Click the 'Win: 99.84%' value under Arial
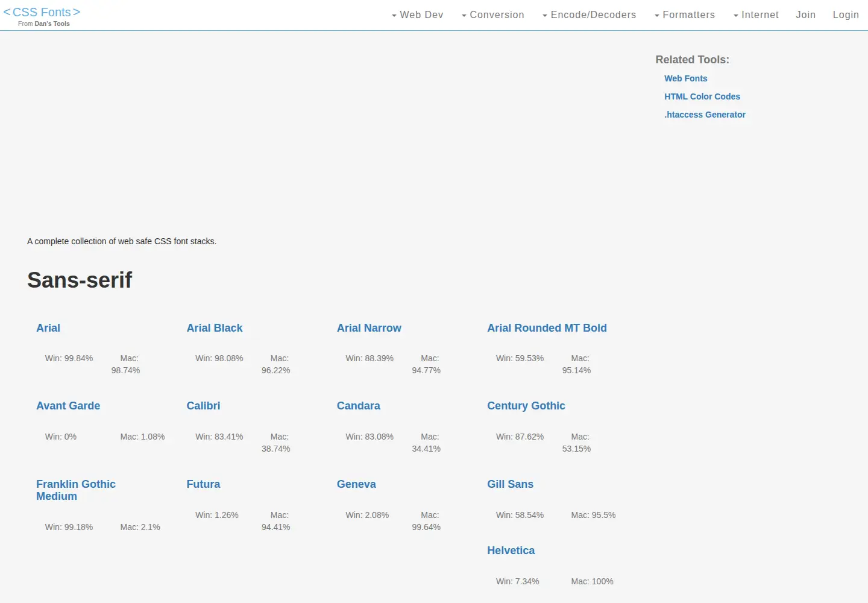 69,358
